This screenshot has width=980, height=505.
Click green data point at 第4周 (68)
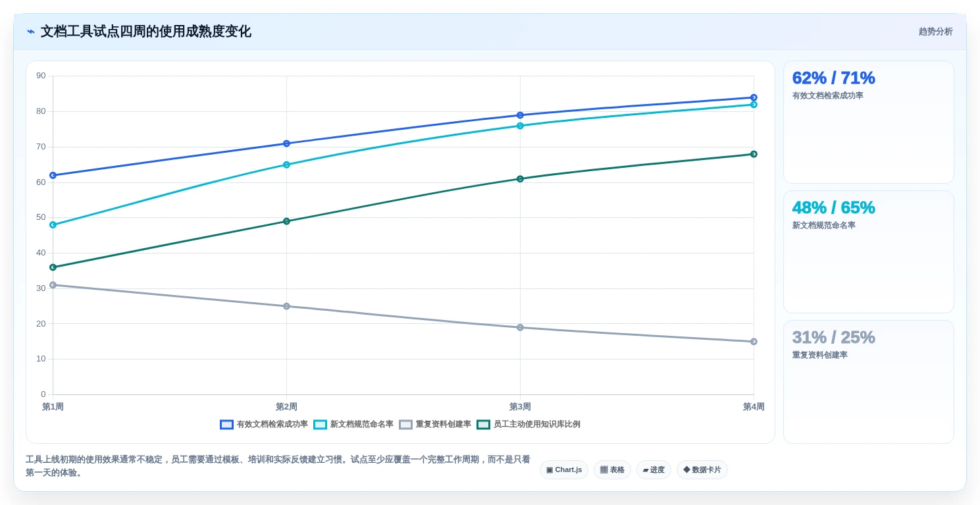pyautogui.click(x=754, y=154)
